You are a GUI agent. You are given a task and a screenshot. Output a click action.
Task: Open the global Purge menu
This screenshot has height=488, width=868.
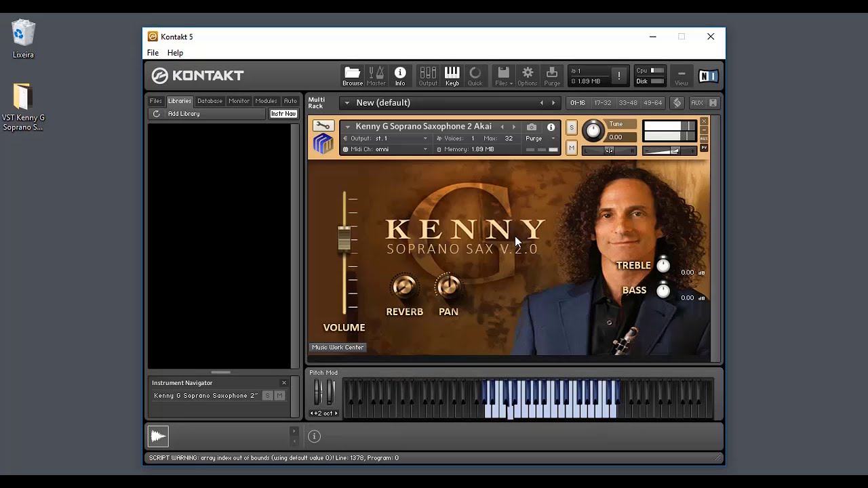tap(552, 76)
